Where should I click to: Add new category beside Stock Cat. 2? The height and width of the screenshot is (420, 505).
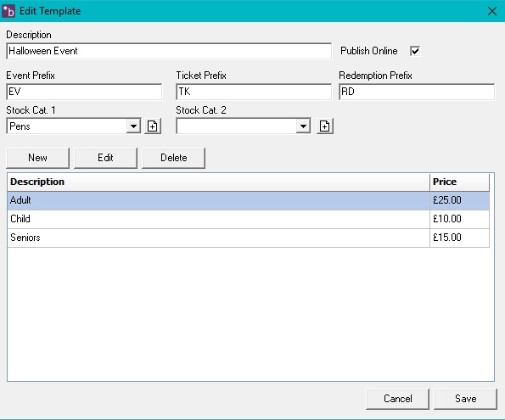[x=324, y=126]
